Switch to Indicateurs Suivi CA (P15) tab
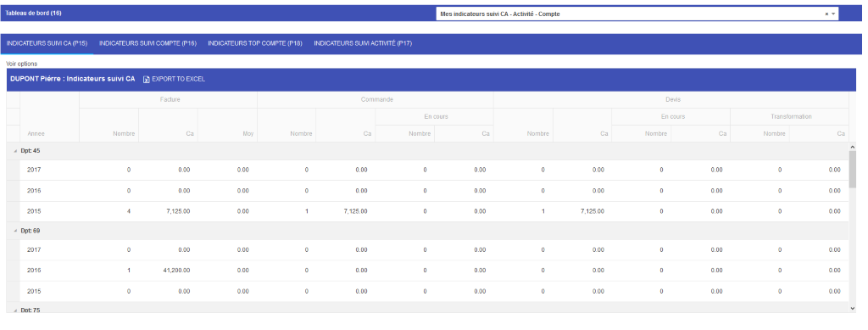The image size is (868, 330). click(47, 43)
